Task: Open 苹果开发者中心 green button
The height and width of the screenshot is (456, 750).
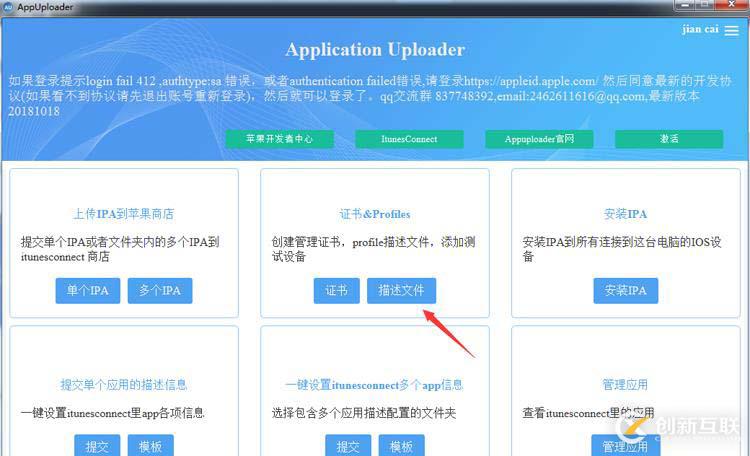Action: (x=279, y=139)
